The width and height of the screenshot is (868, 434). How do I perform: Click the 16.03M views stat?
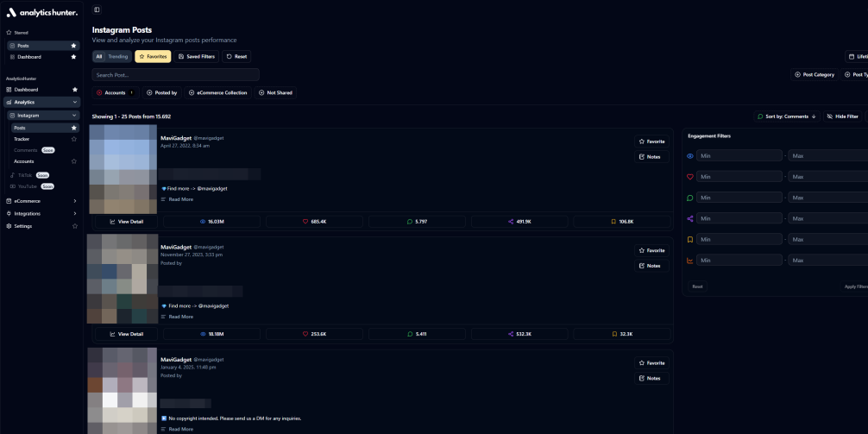(x=211, y=222)
